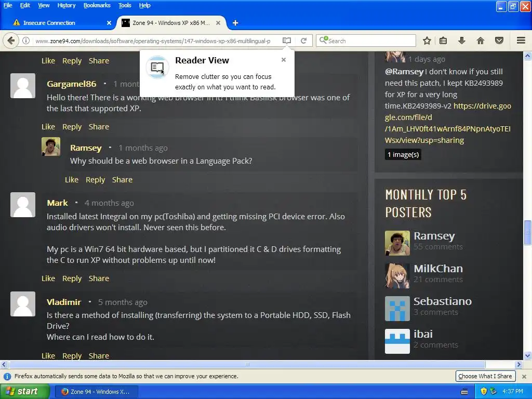Close the Mozilla data notification bar
The image size is (532, 399).
tap(524, 376)
